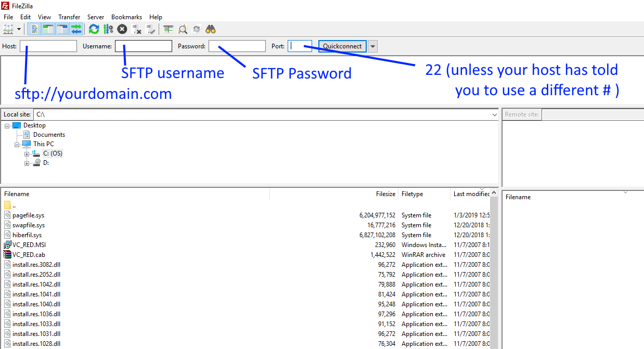
Task: Open directory listing filters dialog
Action: tap(169, 29)
